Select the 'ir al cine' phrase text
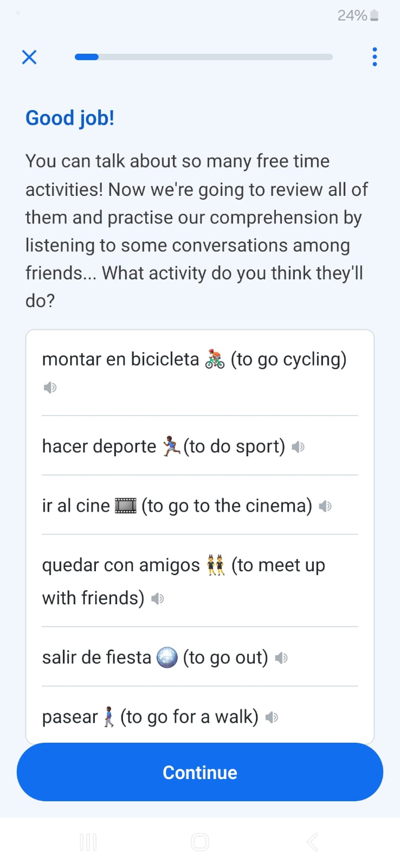 [76, 506]
